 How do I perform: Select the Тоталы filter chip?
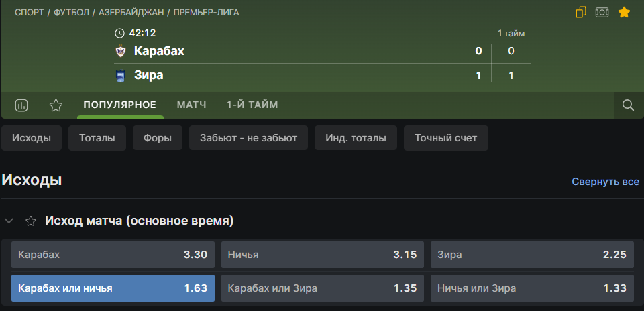coord(97,138)
